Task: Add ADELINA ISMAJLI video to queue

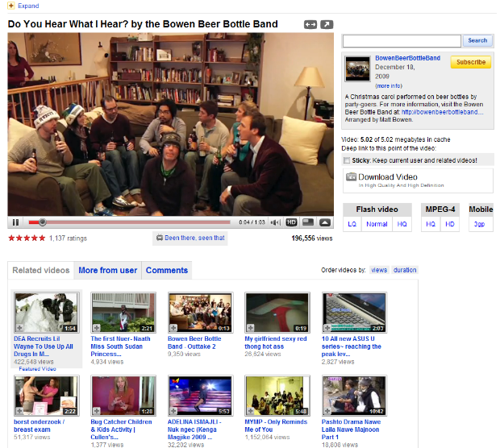Action: click(x=173, y=411)
